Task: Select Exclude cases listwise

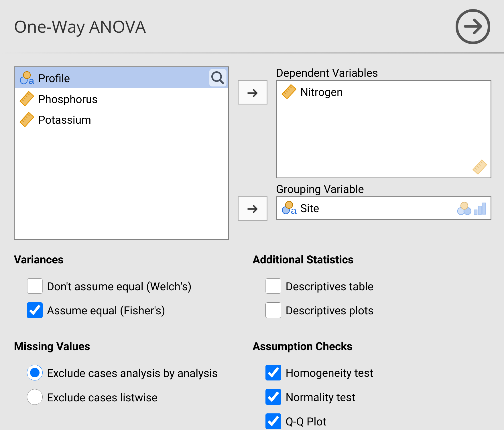Action: (35, 397)
